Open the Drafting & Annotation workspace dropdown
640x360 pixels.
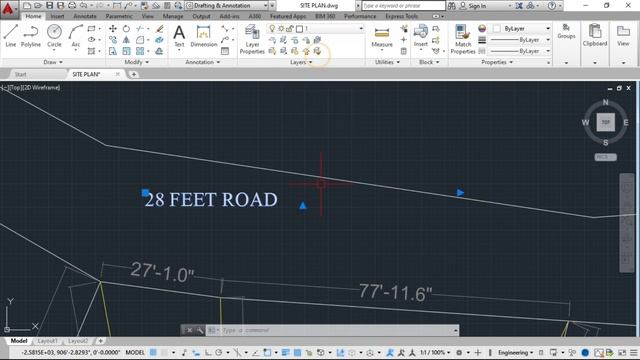[x=227, y=6]
